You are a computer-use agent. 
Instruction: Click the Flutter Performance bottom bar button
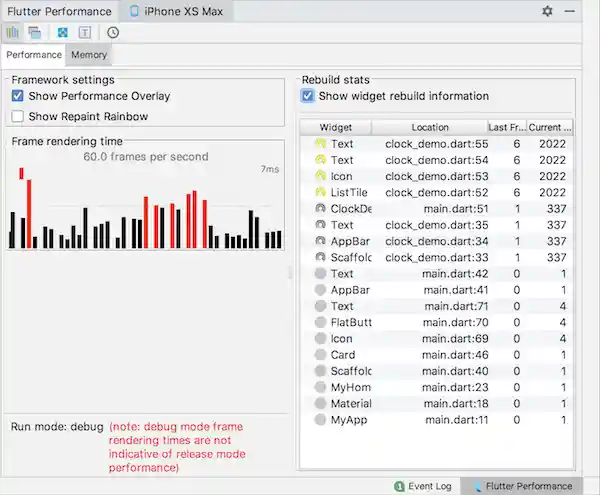coord(522,486)
